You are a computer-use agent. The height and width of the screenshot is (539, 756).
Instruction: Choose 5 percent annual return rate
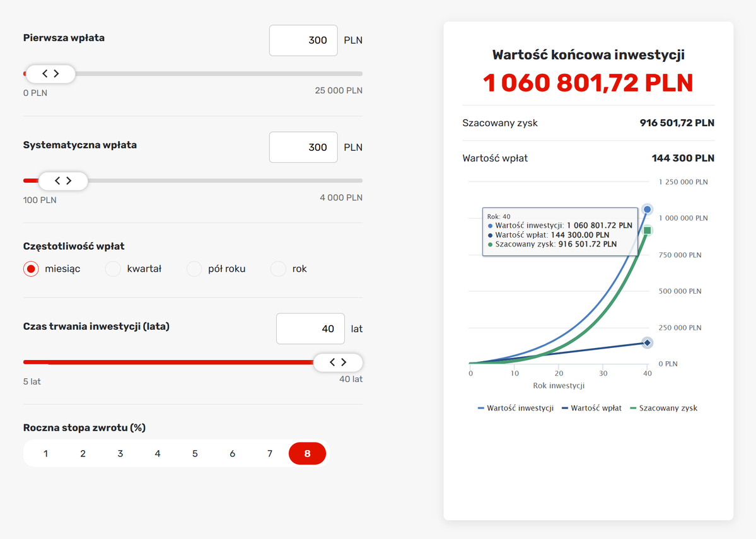pyautogui.click(x=195, y=454)
